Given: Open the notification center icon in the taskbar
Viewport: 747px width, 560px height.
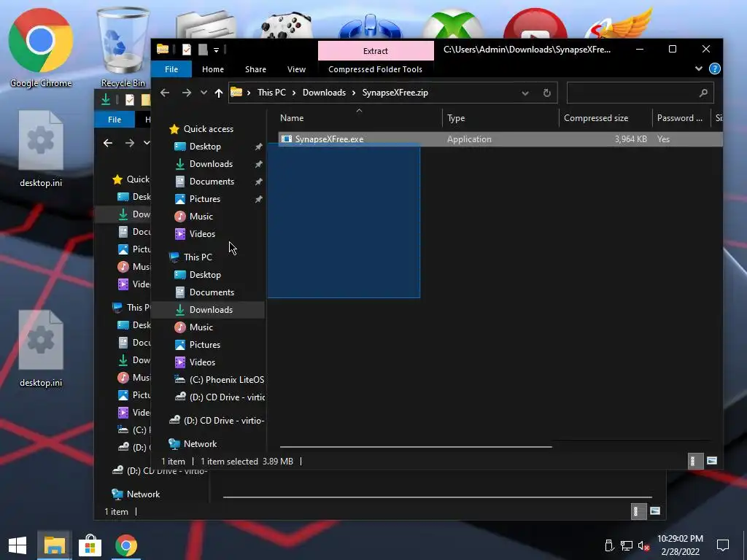Looking at the screenshot, I should pyautogui.click(x=723, y=545).
